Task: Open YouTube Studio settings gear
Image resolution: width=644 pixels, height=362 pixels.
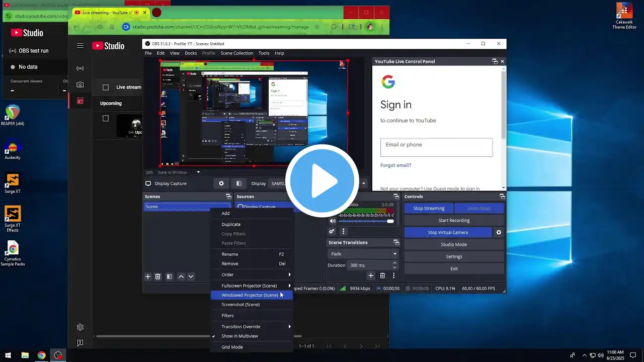Action: click(80, 327)
